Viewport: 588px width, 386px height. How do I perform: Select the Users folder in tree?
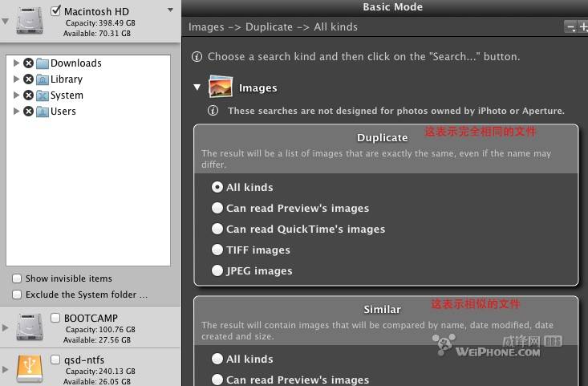point(63,112)
